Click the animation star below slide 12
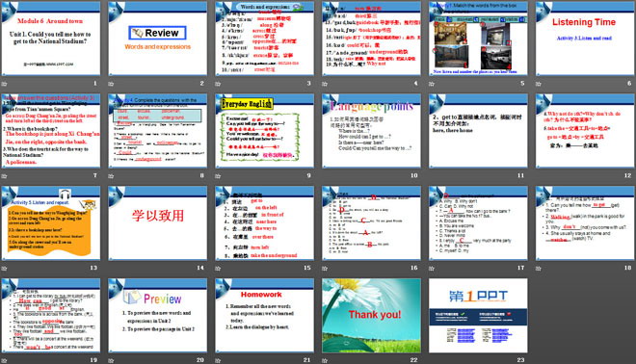 (x=539, y=176)
